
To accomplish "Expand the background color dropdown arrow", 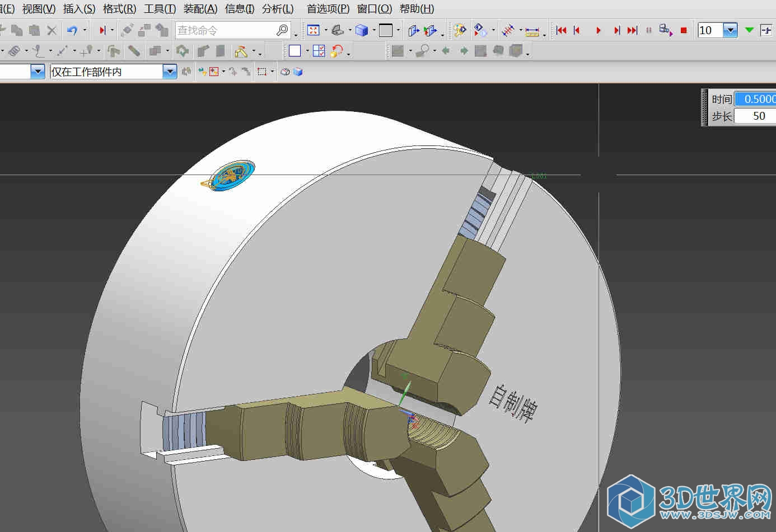I will coord(398,30).
